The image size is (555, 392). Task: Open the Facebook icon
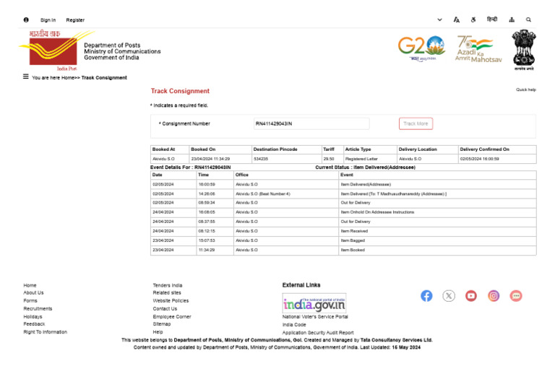426,296
